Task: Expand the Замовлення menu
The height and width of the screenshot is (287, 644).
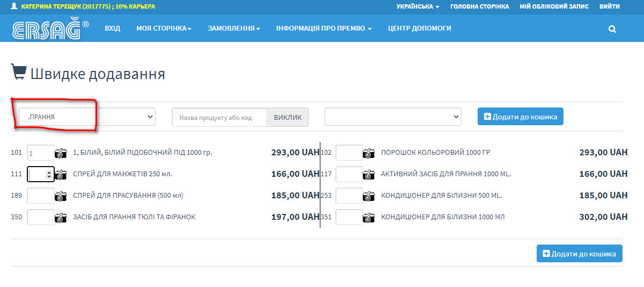Action: [x=234, y=28]
